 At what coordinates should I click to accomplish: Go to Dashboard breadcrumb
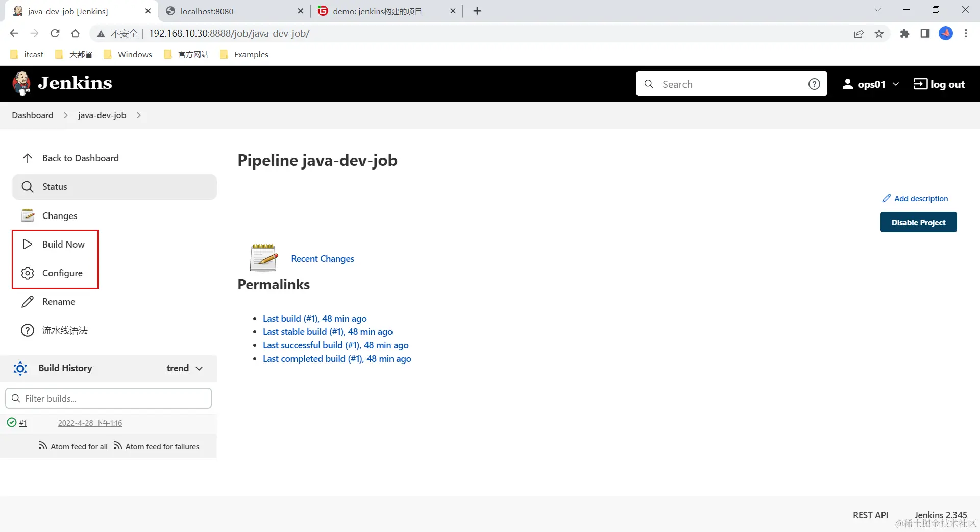[33, 115]
